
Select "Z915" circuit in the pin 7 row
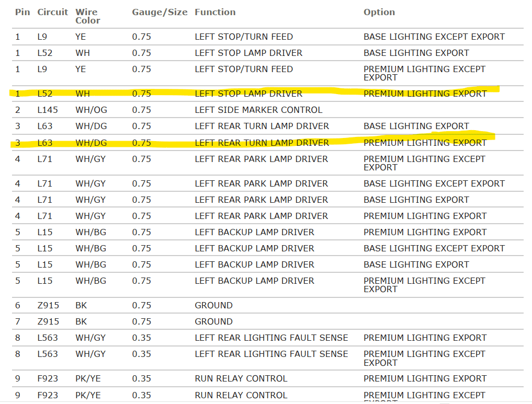coord(48,321)
